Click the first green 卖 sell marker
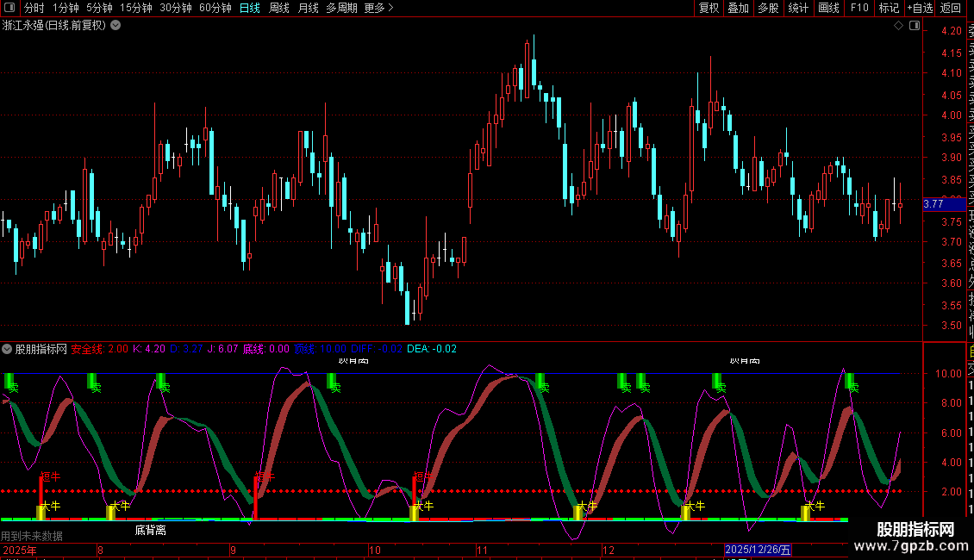The width and height of the screenshot is (974, 560). tap(11, 383)
